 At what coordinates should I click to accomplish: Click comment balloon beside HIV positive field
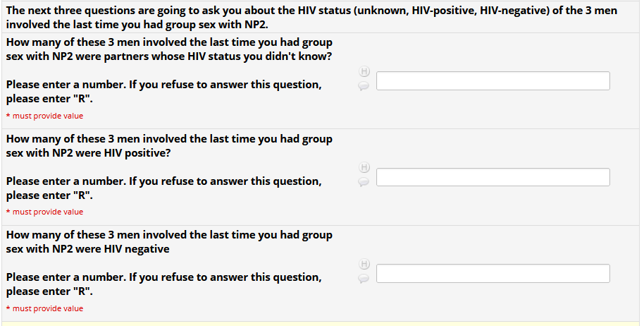coord(364,181)
